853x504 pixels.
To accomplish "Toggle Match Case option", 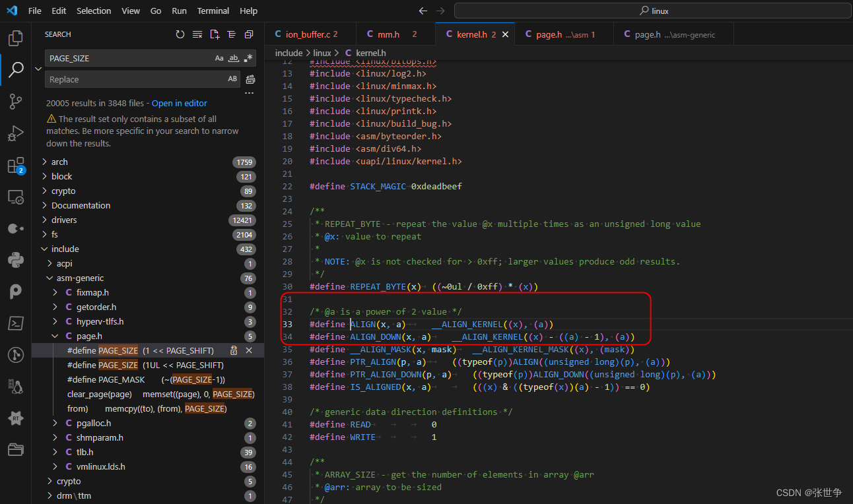I will (x=219, y=58).
